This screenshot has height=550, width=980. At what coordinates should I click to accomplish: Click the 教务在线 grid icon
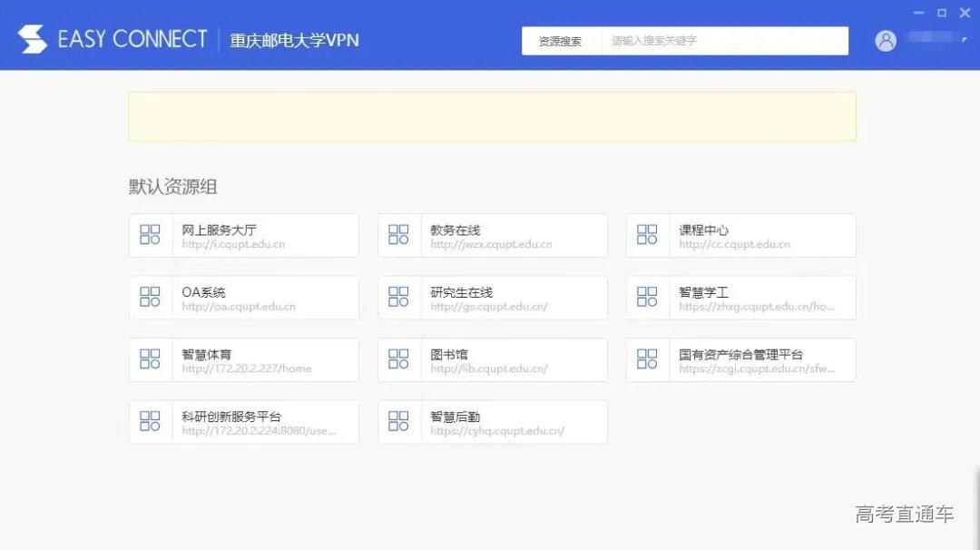coord(398,234)
